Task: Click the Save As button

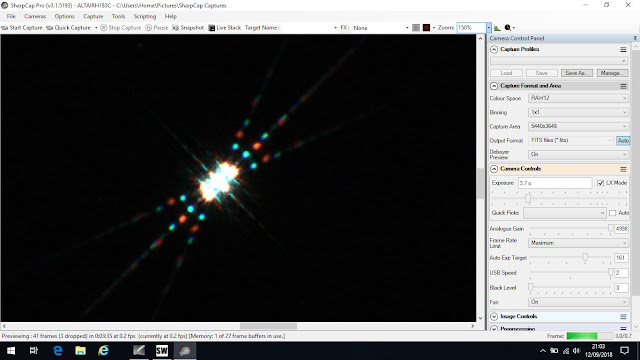Action: 576,73
